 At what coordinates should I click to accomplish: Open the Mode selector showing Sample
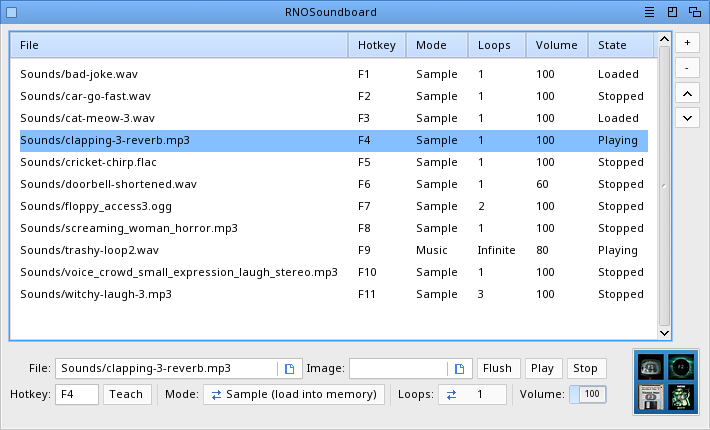293,394
